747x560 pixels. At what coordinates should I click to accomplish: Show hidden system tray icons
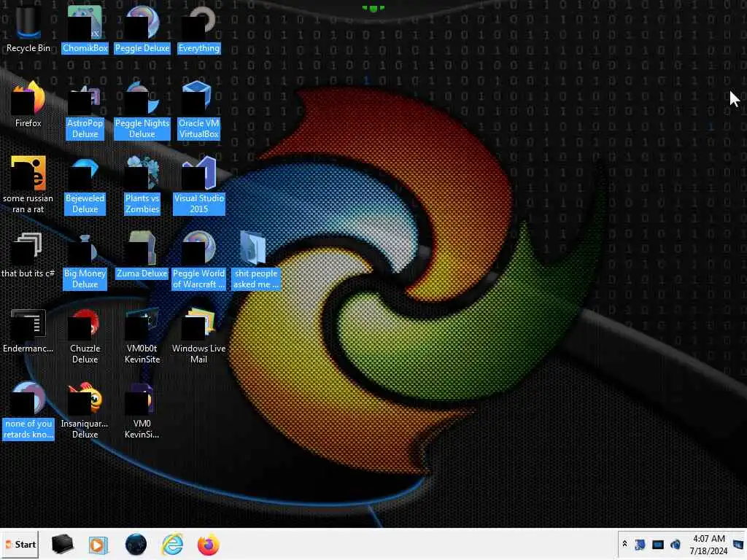click(x=624, y=544)
